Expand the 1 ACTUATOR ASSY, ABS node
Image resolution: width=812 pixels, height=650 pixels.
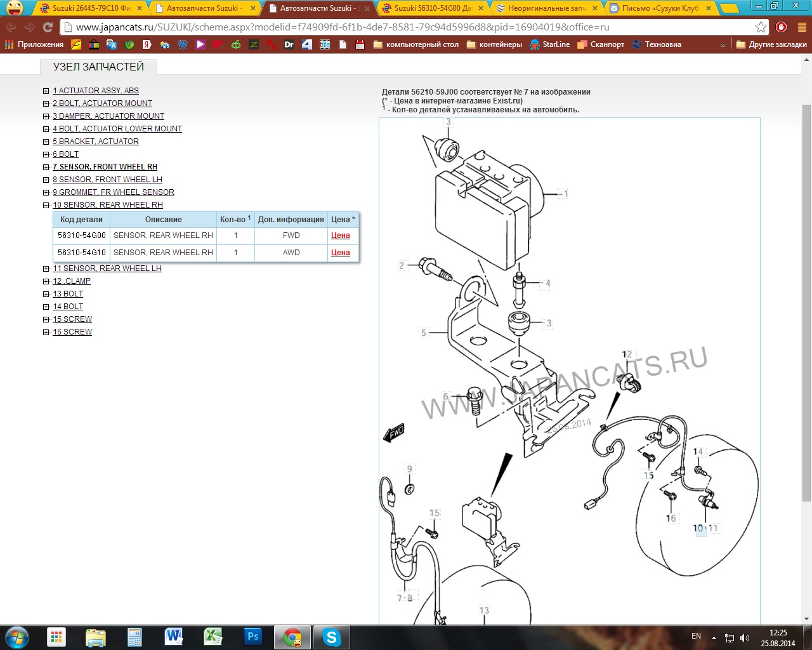coord(46,91)
